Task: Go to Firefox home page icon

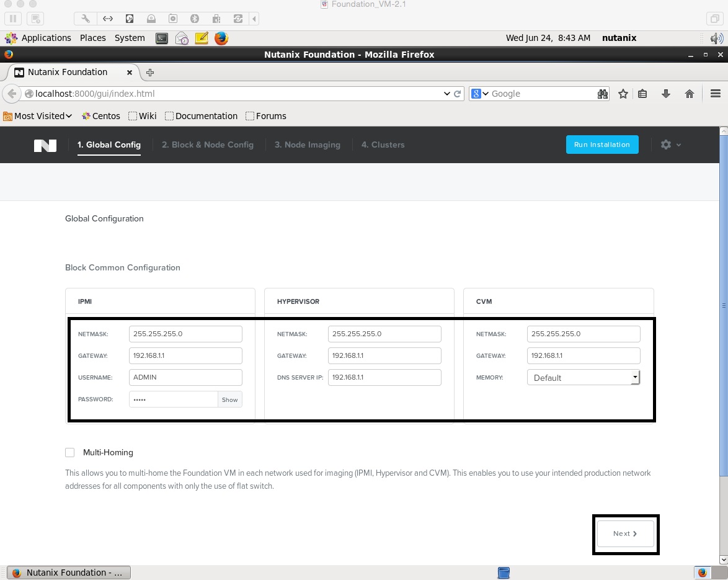Action: tap(689, 94)
